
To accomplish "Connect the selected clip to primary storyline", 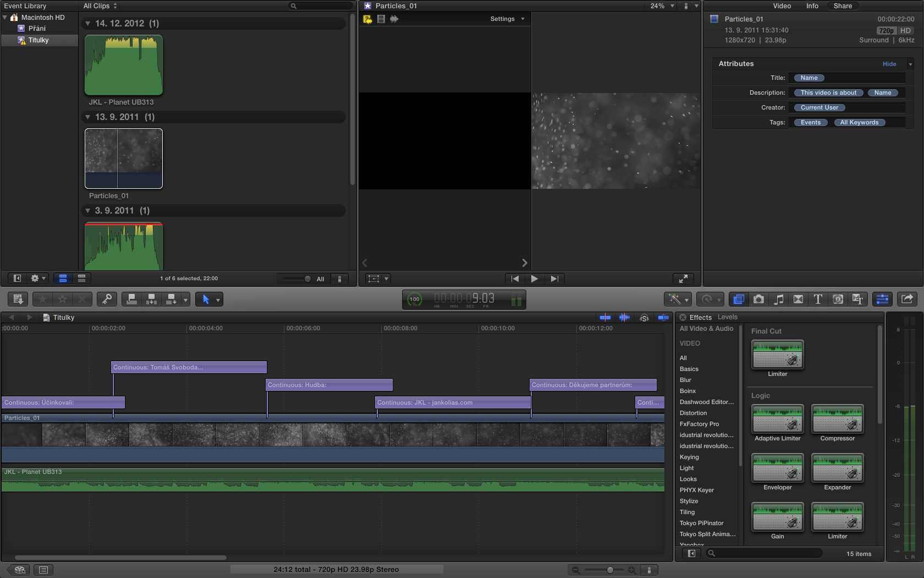I will click(131, 299).
